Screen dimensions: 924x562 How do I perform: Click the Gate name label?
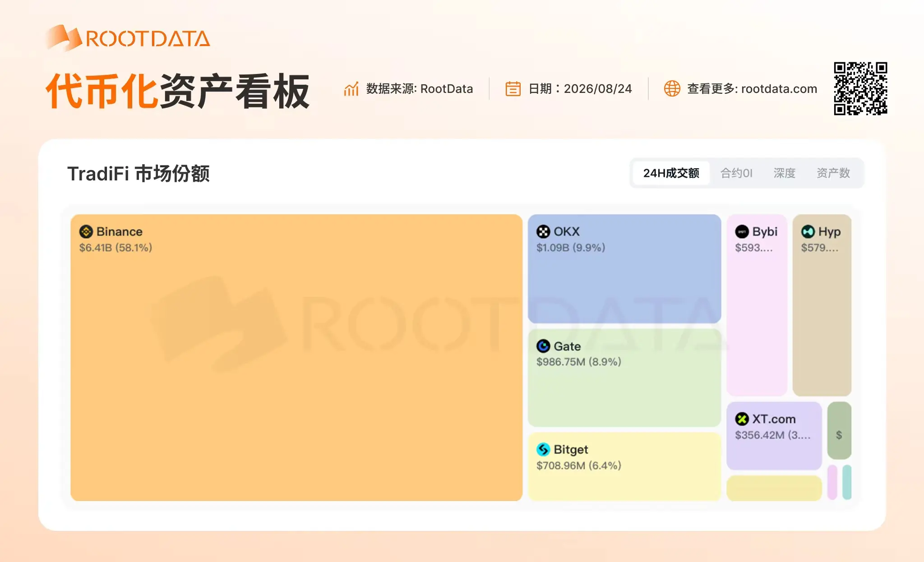[567, 346]
